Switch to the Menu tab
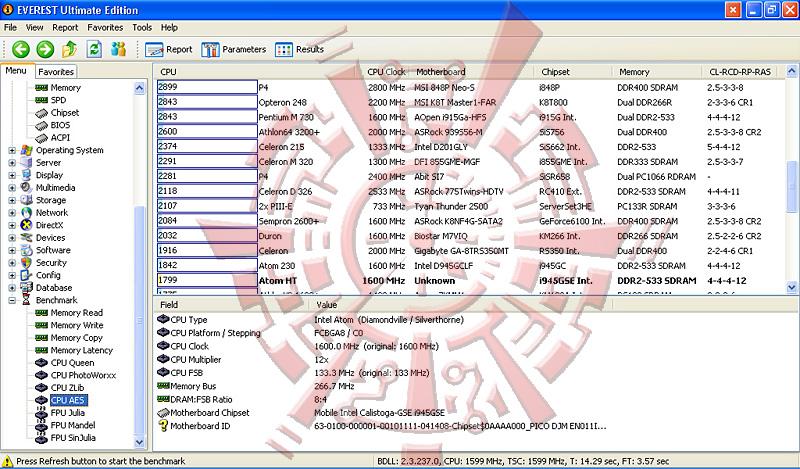 pyautogui.click(x=16, y=71)
